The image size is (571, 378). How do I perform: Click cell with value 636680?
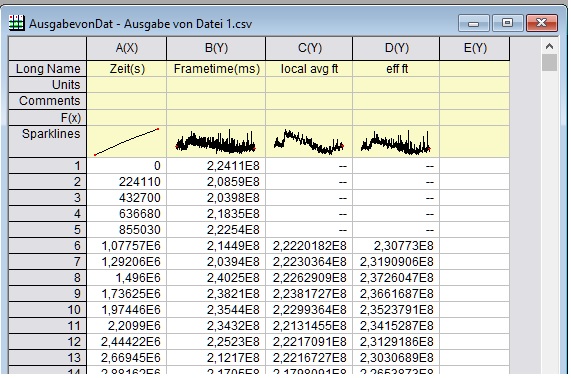click(126, 214)
